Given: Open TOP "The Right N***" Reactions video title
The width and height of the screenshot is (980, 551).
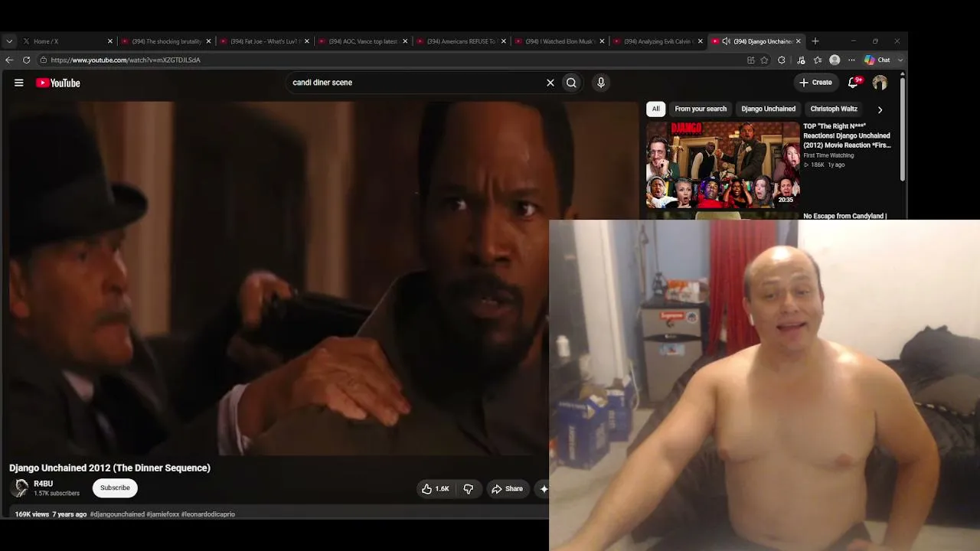Looking at the screenshot, I should click(847, 135).
